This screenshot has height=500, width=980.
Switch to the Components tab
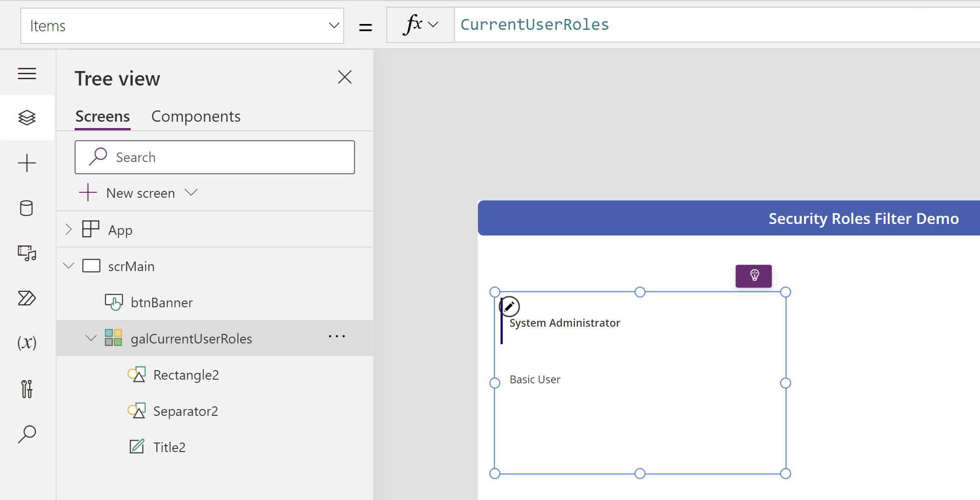coord(196,116)
